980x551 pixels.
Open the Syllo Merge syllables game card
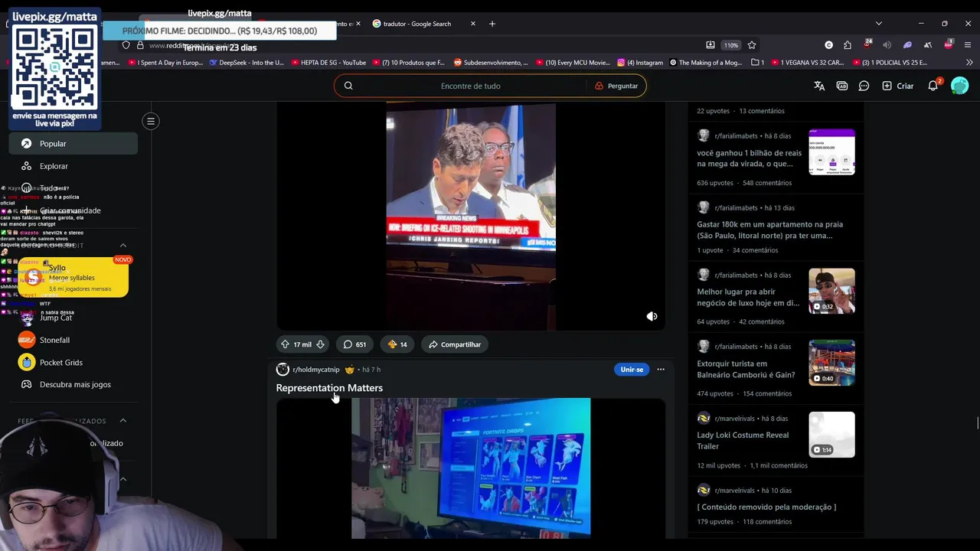[x=73, y=278]
